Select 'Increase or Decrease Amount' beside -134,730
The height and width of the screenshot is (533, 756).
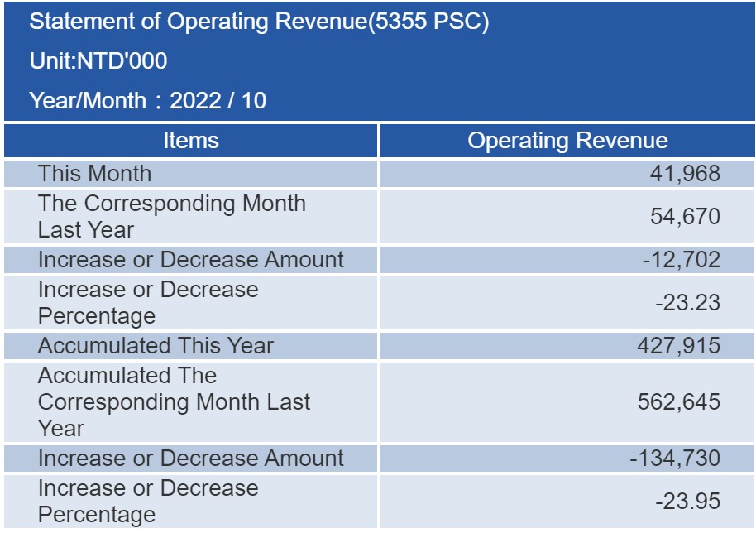pyautogui.click(x=190, y=459)
